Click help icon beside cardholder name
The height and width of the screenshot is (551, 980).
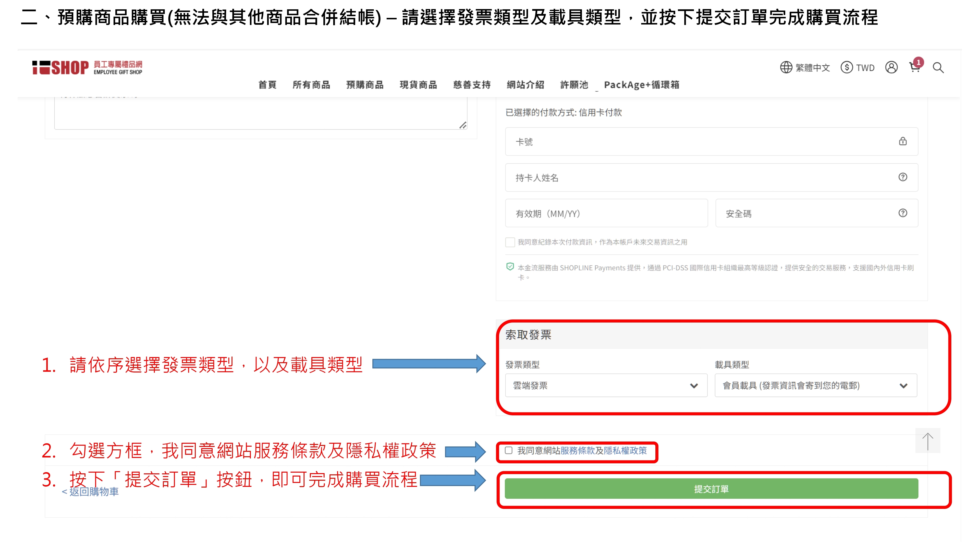point(903,177)
